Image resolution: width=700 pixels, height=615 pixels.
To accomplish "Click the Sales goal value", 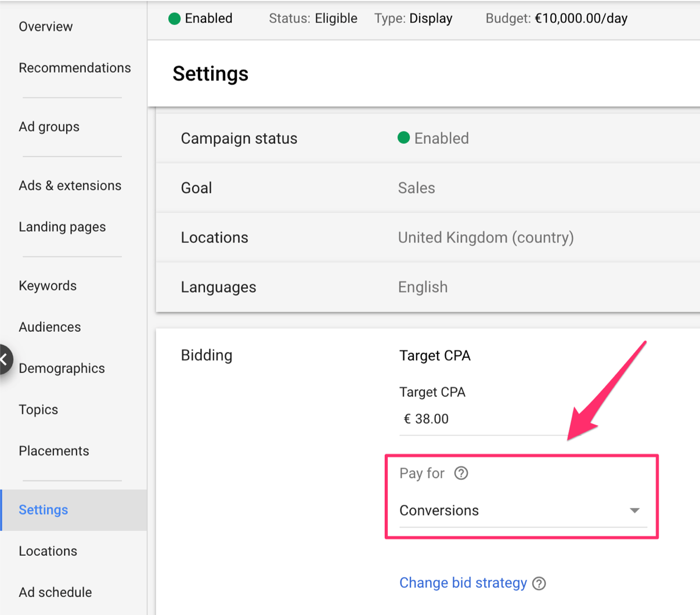I will [x=416, y=188].
